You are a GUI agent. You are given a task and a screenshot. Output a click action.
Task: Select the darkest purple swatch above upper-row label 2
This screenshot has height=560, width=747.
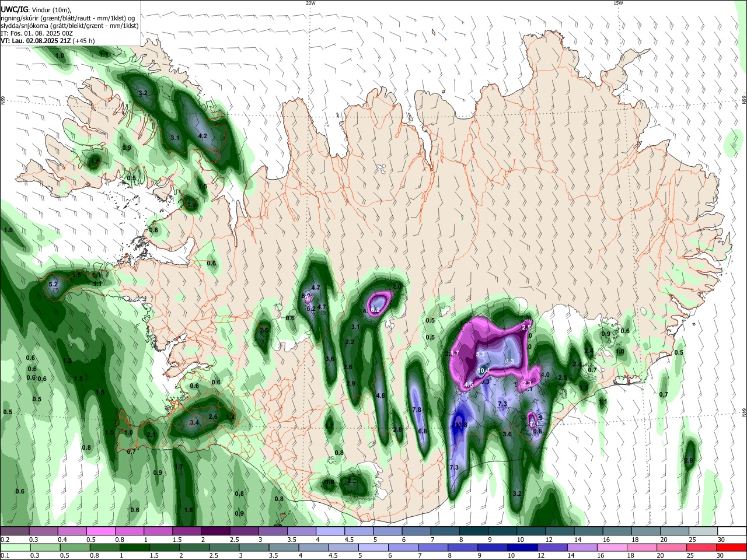pyautogui.click(x=215, y=531)
